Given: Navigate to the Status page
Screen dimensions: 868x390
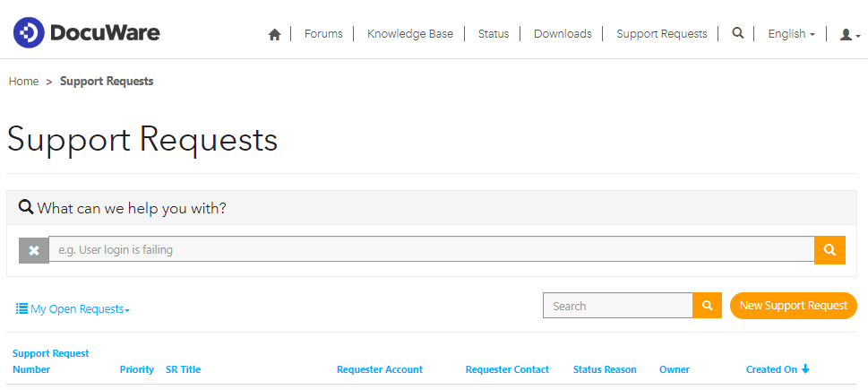Looking at the screenshot, I should (x=494, y=34).
